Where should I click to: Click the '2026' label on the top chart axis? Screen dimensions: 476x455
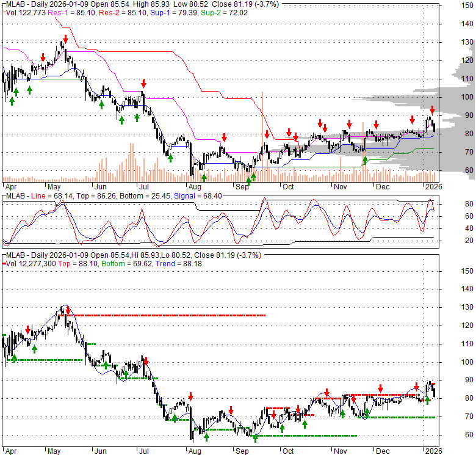pos(433,186)
